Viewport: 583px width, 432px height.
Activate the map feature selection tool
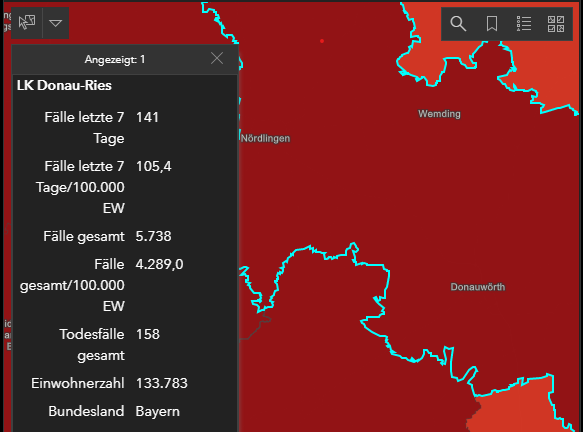pos(27,23)
